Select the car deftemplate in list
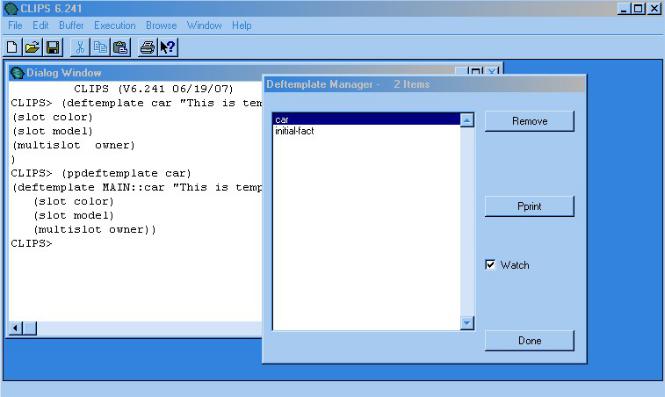Viewport: 665px width, 397px height. coord(366,120)
